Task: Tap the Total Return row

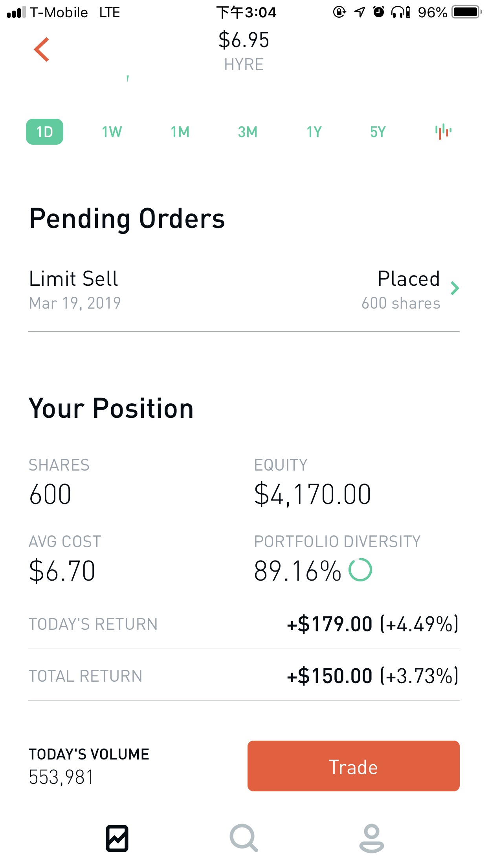Action: (244, 676)
